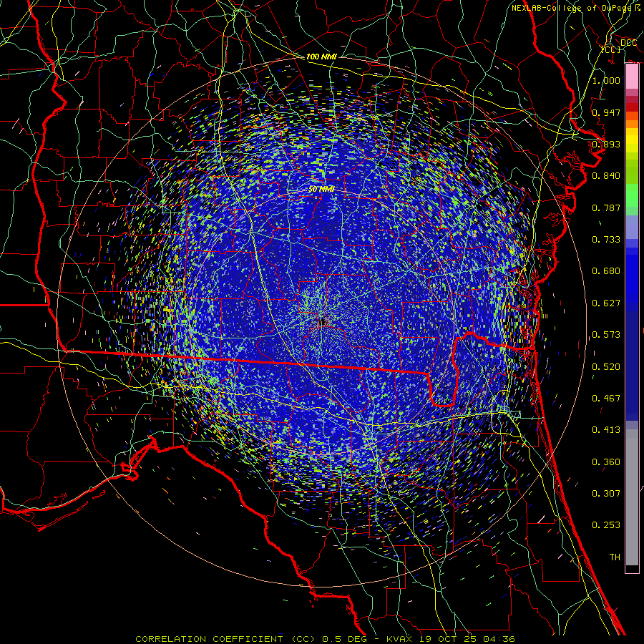Image resolution: width=644 pixels, height=644 pixels.
Task: Click the TH label on the legend
Action: tap(615, 557)
